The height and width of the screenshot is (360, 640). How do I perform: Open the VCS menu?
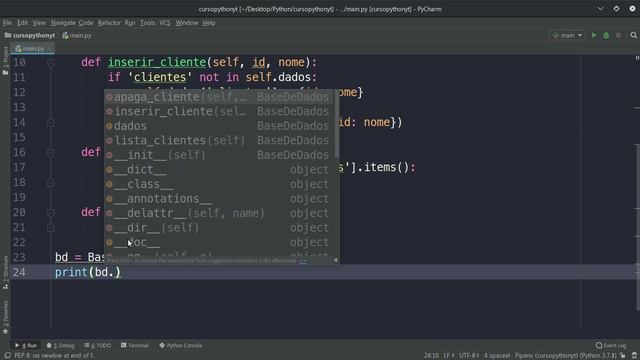(x=165, y=23)
